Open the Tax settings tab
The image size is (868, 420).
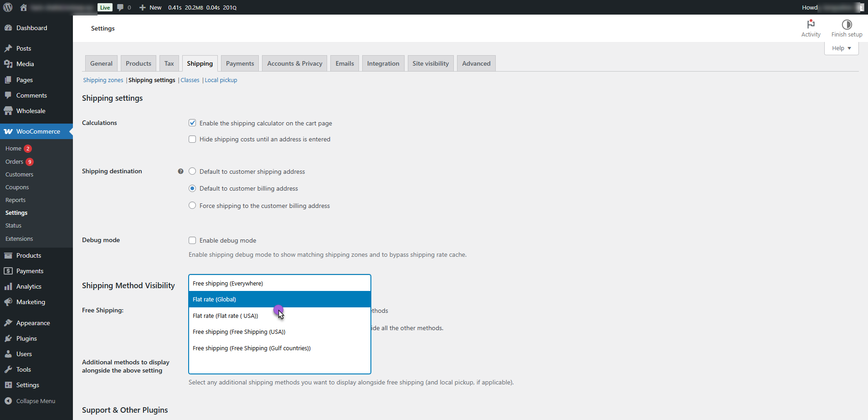169,63
